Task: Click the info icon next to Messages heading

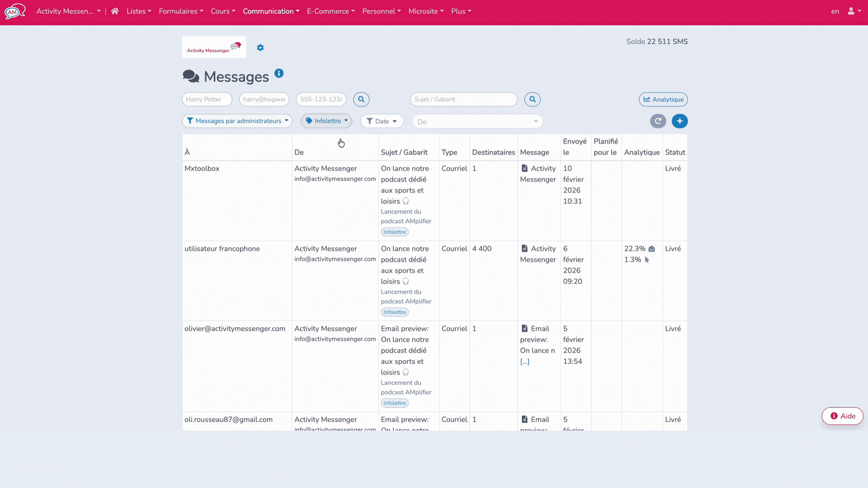Action: pyautogui.click(x=279, y=73)
